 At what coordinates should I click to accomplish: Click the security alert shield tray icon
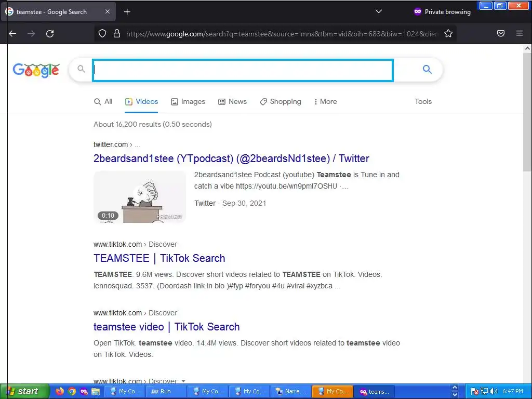pos(474,391)
